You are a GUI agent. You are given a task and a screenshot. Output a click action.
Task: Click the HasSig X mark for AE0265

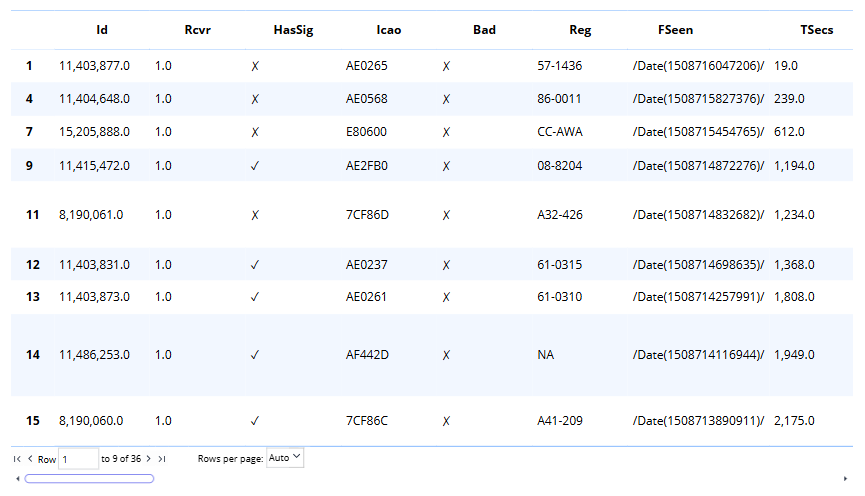click(x=255, y=67)
